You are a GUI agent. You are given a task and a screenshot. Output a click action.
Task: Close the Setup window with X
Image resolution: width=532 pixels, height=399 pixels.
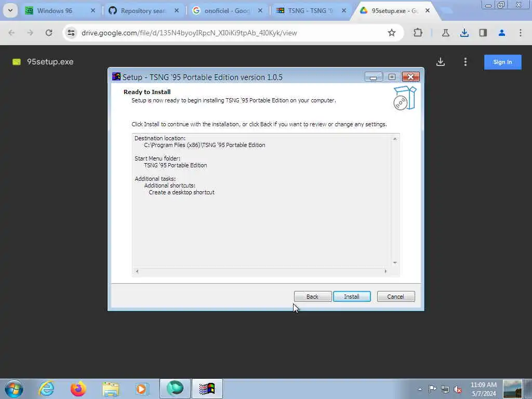click(410, 77)
